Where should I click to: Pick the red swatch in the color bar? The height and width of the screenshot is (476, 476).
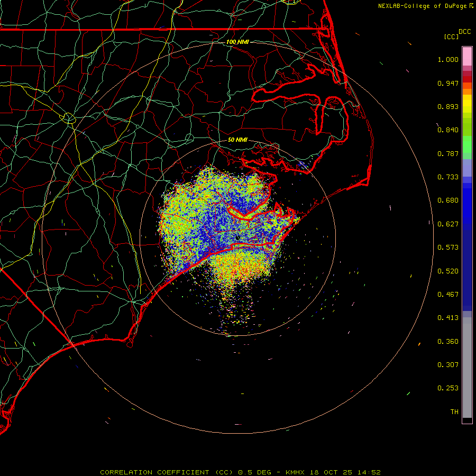point(467,79)
